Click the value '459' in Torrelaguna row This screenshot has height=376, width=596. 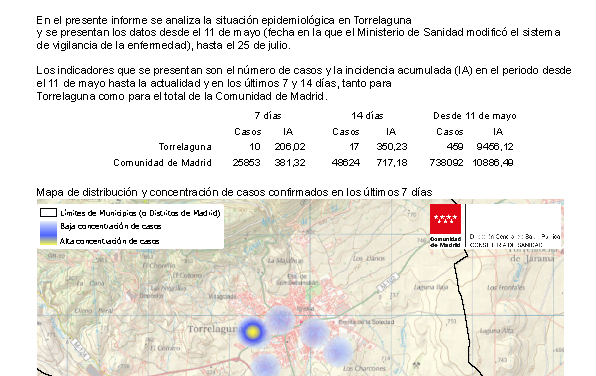455,147
